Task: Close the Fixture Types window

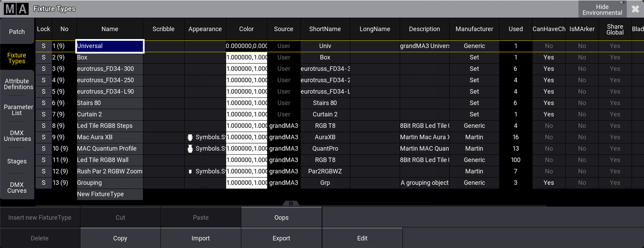Action: coord(635,9)
